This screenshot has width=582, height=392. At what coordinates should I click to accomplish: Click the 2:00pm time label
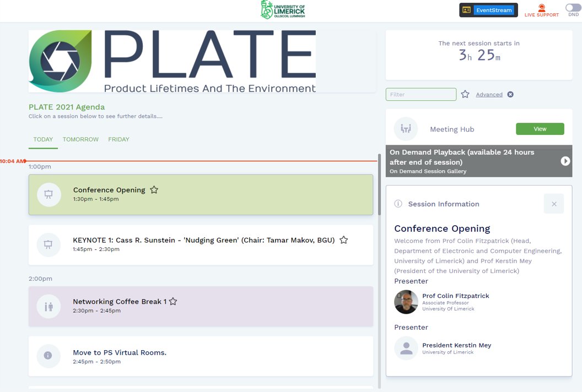[40, 279]
